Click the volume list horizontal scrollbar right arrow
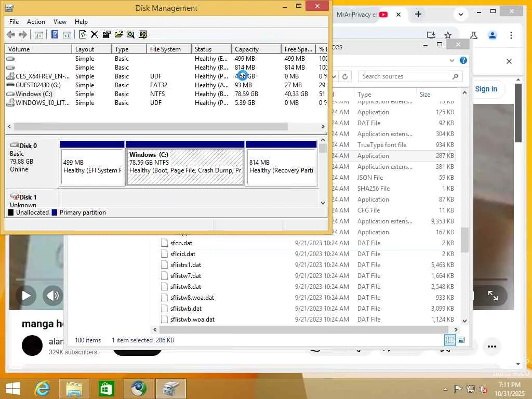Image resolution: width=532 pixels, height=399 pixels. tap(323, 127)
